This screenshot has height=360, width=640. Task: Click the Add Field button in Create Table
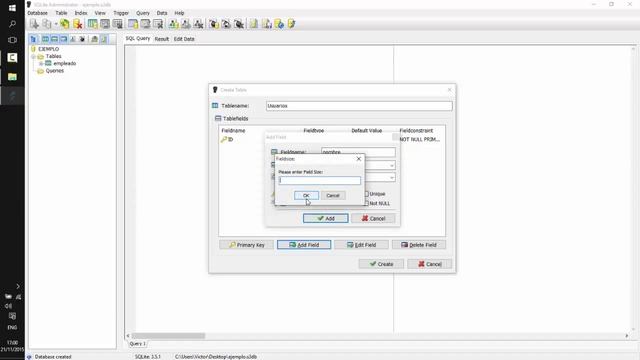pyautogui.click(x=304, y=245)
